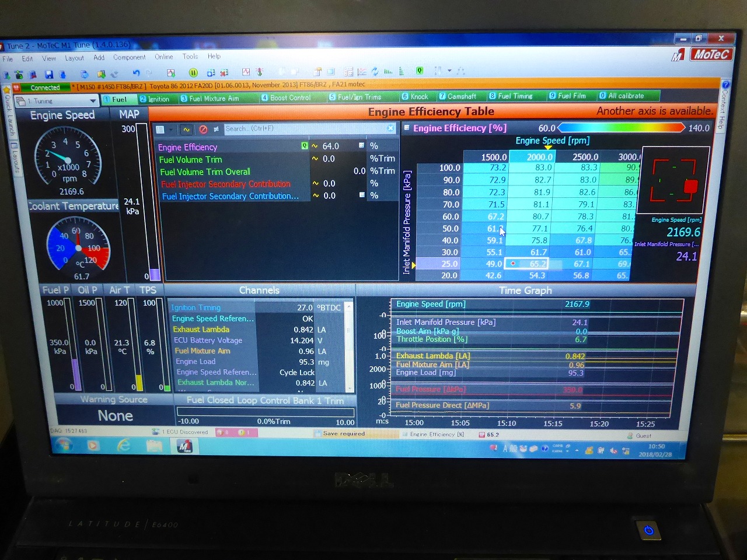
Task: Click the blue help icon for Context Help
Action: [725, 85]
